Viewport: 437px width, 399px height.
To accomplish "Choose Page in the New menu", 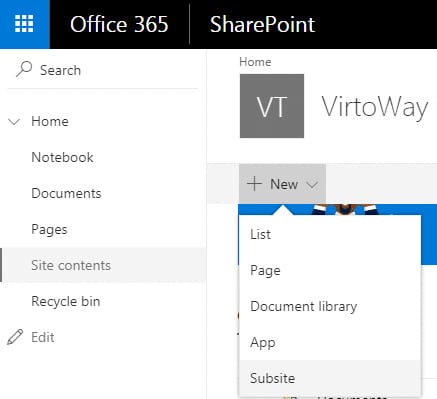I will [330, 270].
